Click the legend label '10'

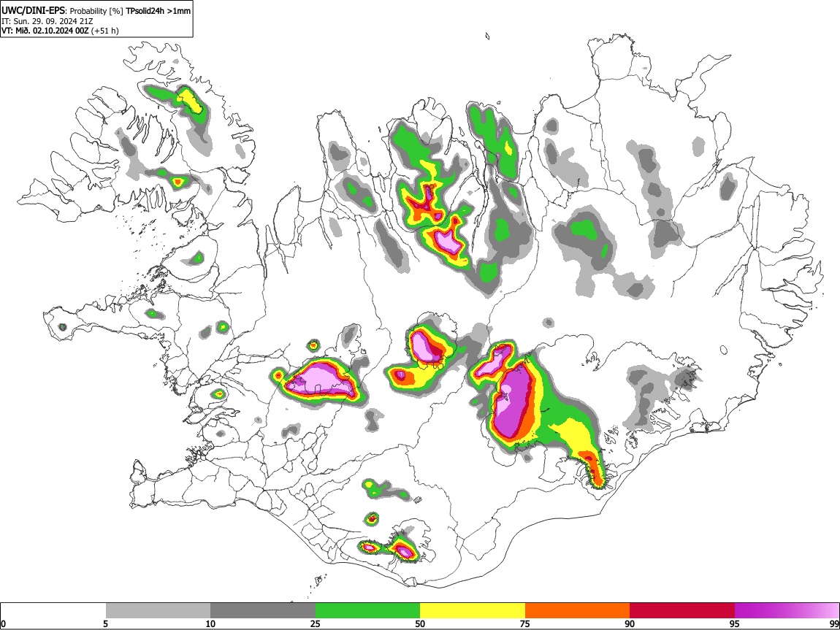pyautogui.click(x=210, y=623)
